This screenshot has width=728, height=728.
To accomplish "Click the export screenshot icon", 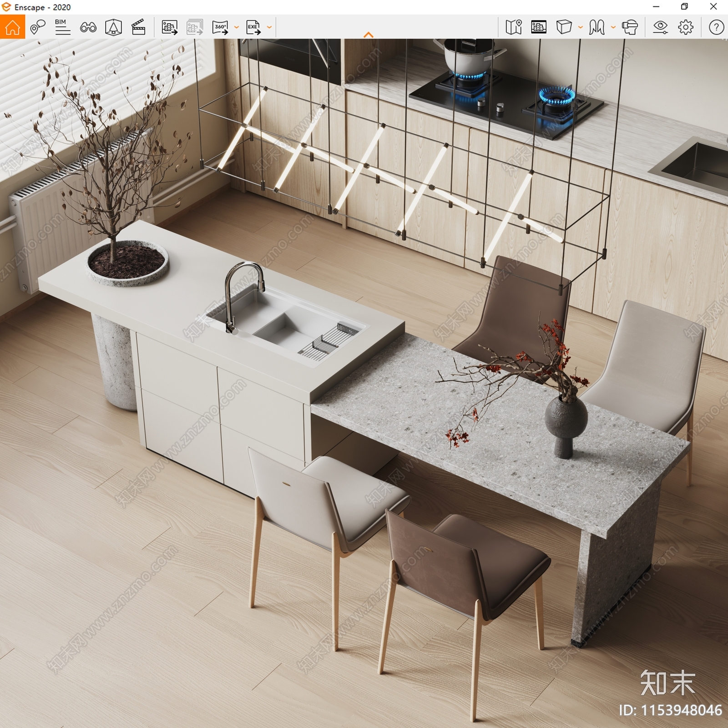I will pos(170,27).
